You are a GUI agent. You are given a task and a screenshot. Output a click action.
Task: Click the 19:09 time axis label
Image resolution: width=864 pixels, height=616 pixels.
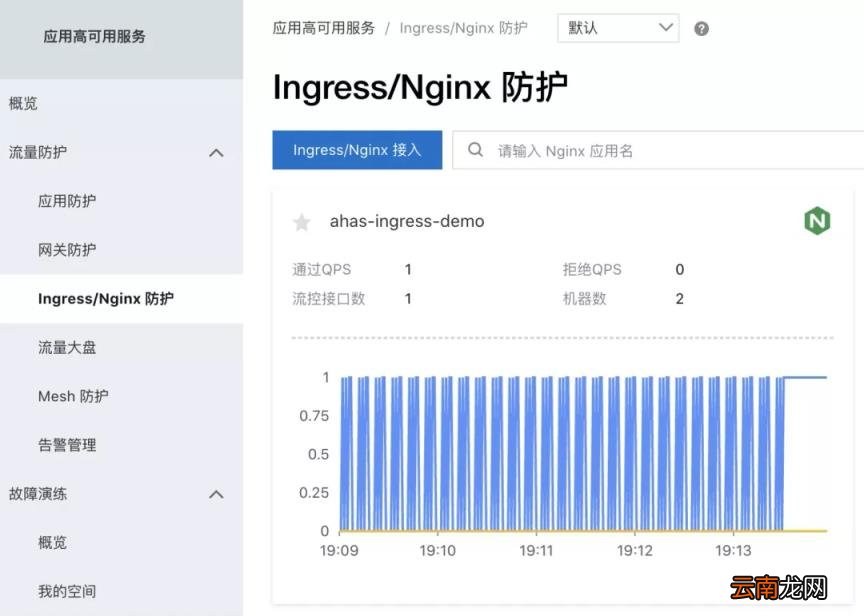click(339, 550)
